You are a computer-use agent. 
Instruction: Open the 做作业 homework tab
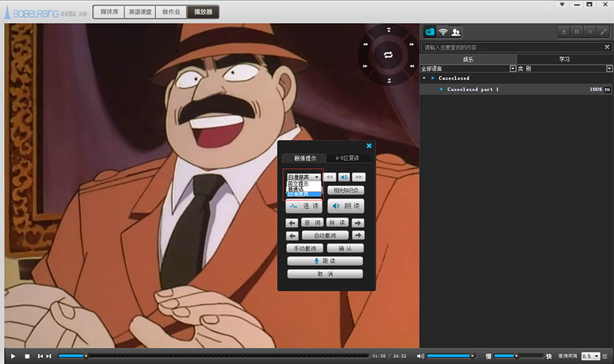[x=171, y=12]
